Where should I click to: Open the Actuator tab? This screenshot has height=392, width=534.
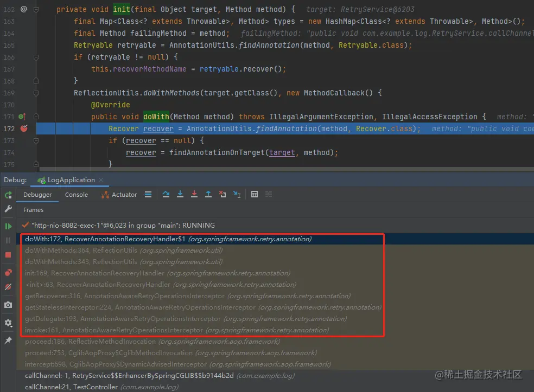(119, 195)
